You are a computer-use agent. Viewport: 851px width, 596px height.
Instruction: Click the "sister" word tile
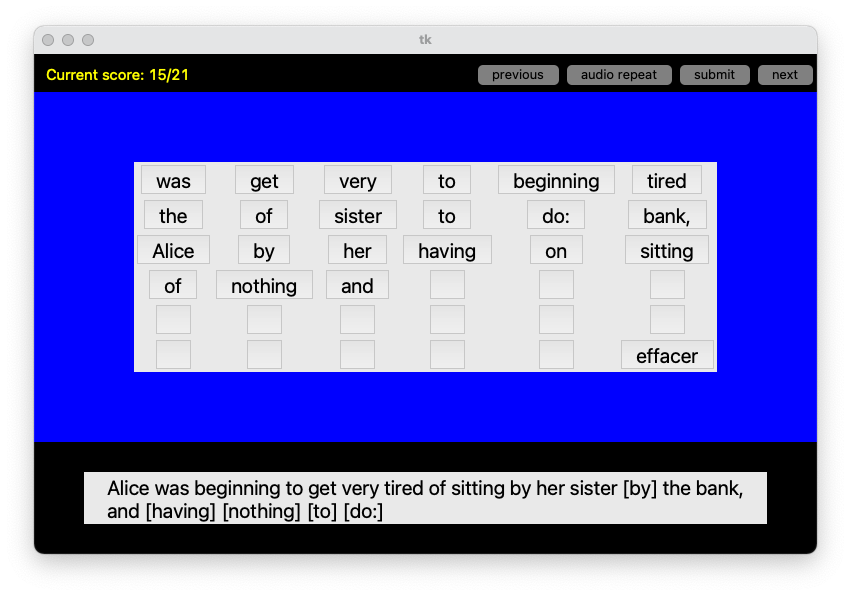pos(357,215)
